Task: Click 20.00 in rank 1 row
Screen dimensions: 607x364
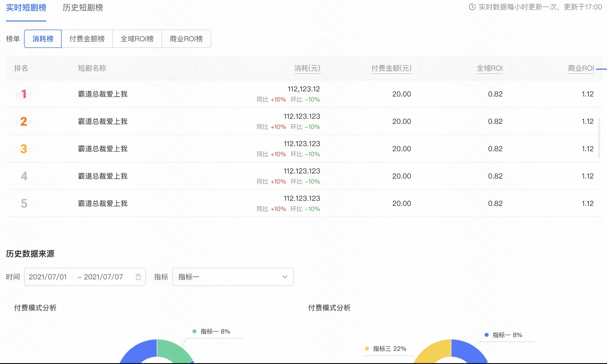Action: tap(402, 94)
